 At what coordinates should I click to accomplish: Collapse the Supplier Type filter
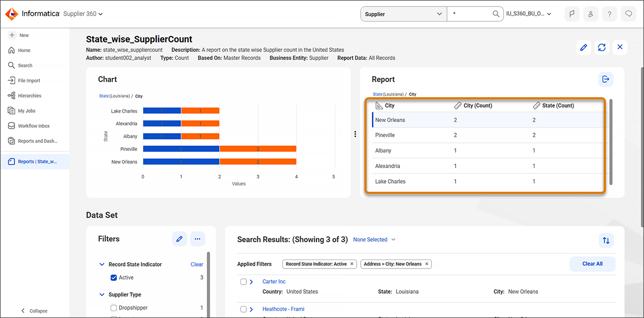pos(103,295)
